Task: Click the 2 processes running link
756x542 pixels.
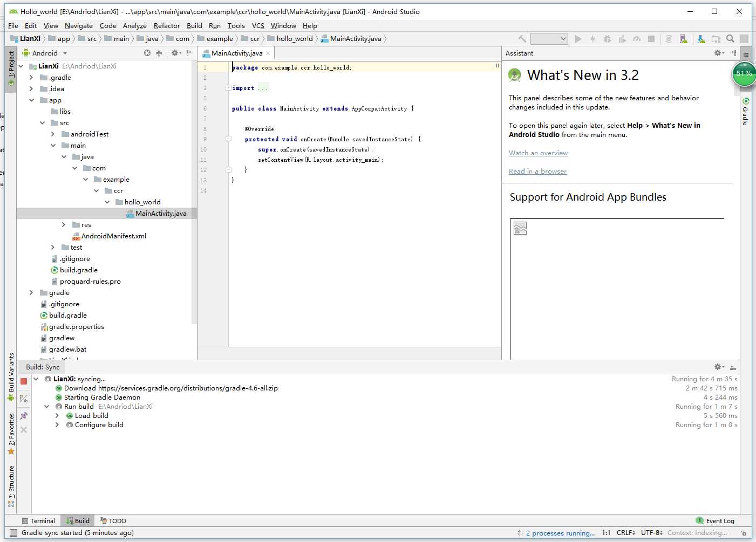Action: [560, 533]
